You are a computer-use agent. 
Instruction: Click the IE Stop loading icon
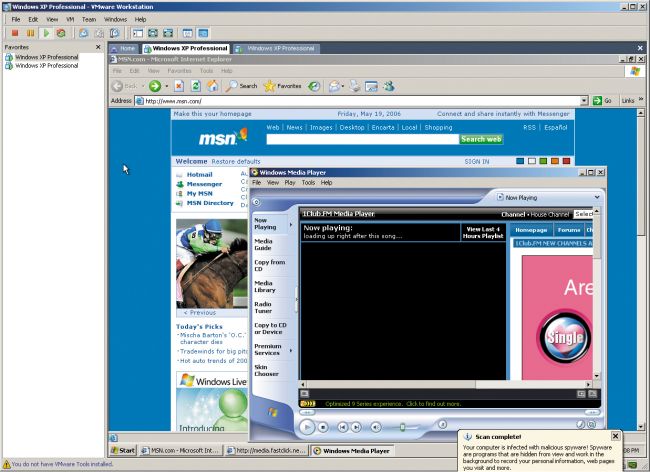[x=179, y=86]
